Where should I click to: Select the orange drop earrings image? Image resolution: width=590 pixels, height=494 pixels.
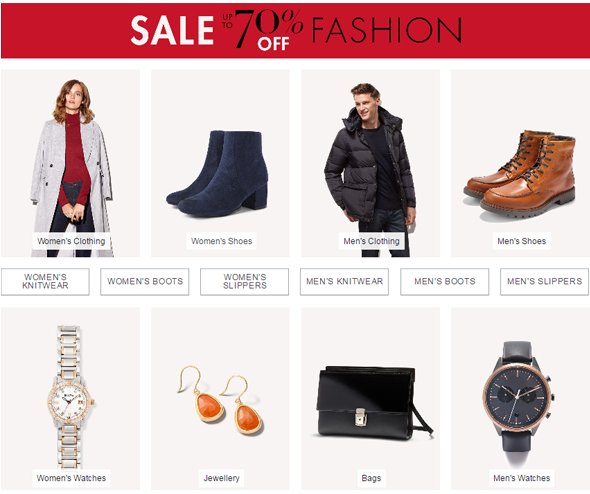tap(220, 400)
